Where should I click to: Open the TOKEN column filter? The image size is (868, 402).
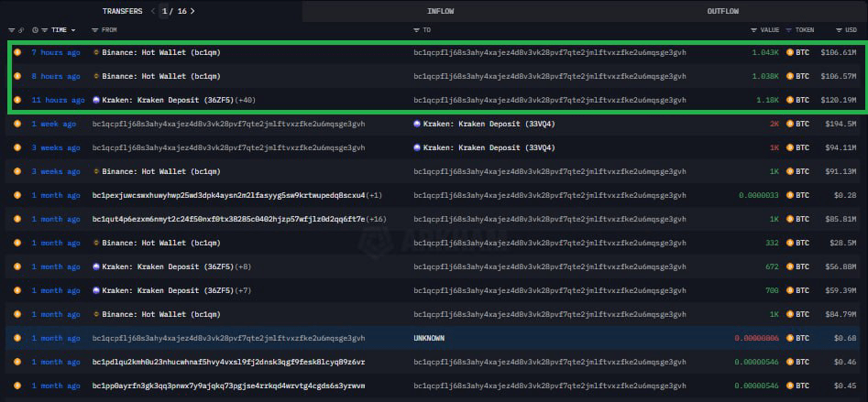click(x=789, y=30)
